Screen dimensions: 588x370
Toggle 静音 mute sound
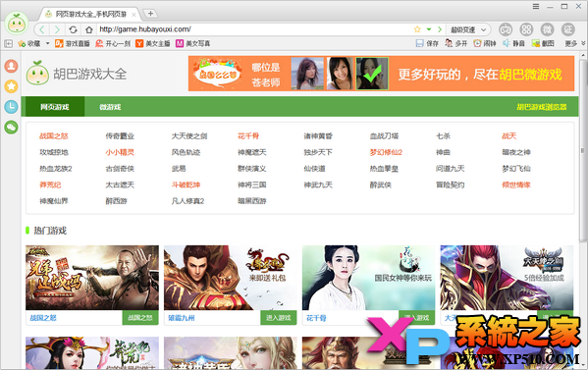click(513, 43)
